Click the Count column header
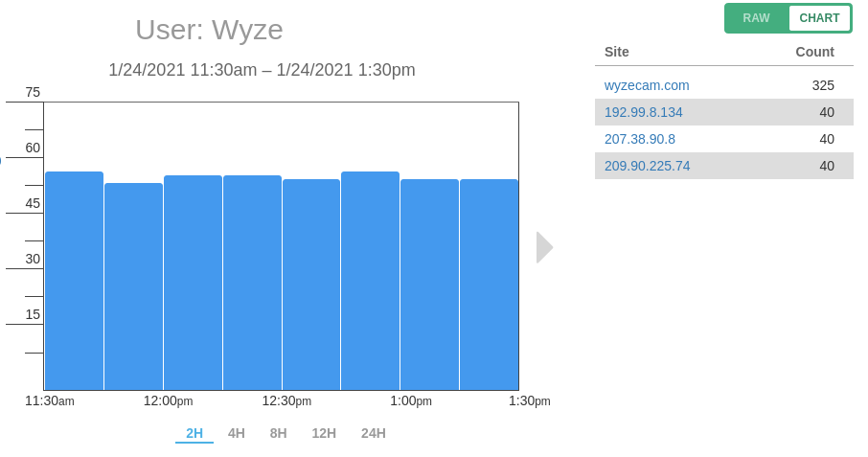This screenshot has height=457, width=868. tap(814, 52)
